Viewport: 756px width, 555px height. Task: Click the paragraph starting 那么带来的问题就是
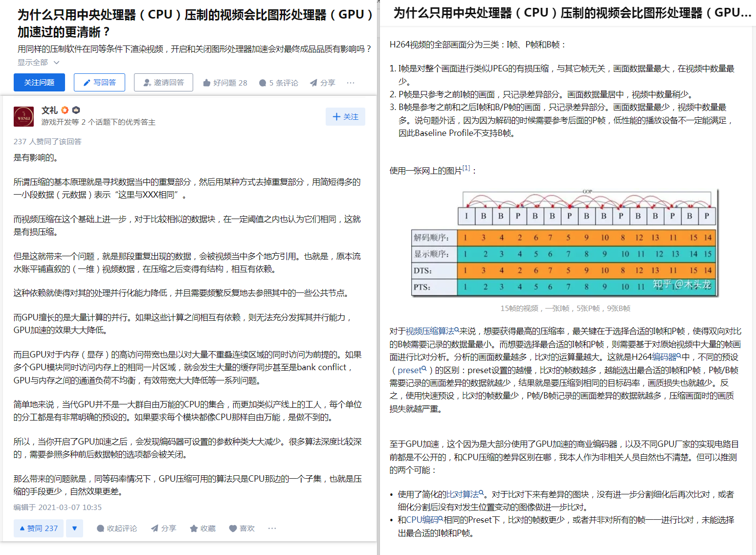(x=187, y=485)
